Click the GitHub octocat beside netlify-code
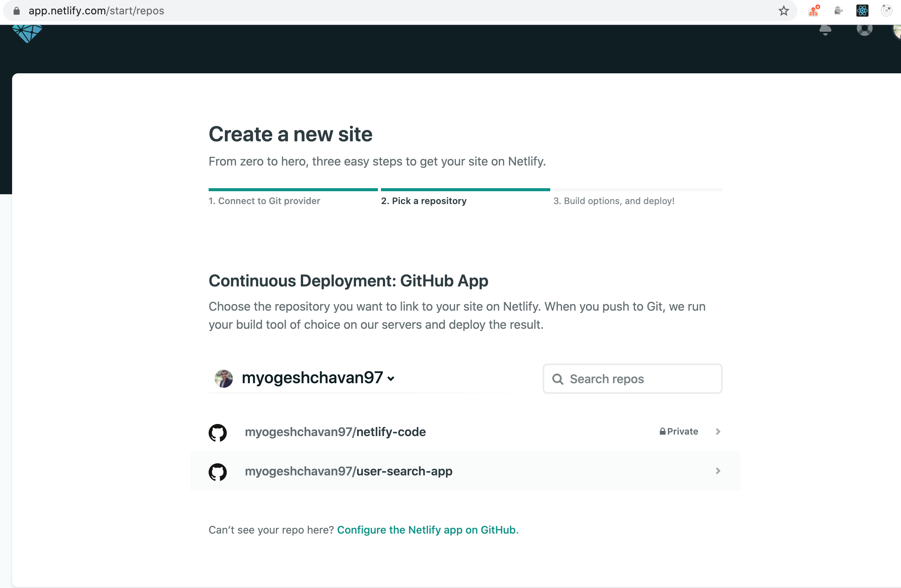This screenshot has height=588, width=901. point(218,432)
